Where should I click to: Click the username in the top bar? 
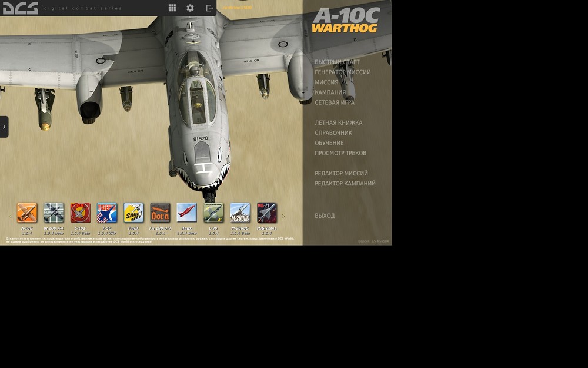(x=237, y=8)
